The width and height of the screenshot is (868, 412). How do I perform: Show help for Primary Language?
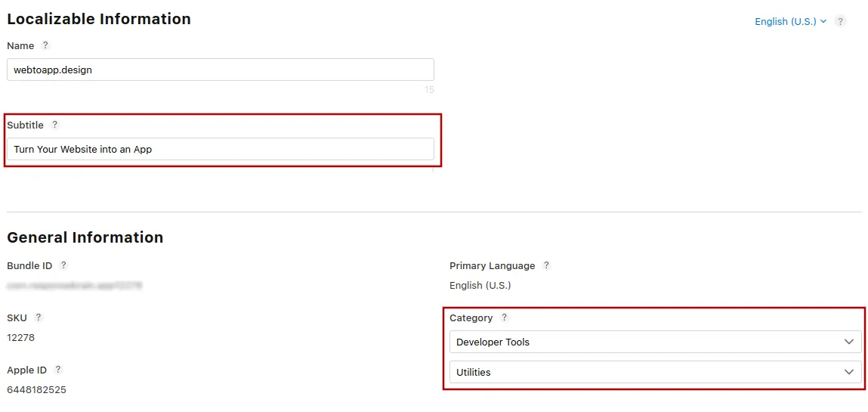tap(546, 265)
